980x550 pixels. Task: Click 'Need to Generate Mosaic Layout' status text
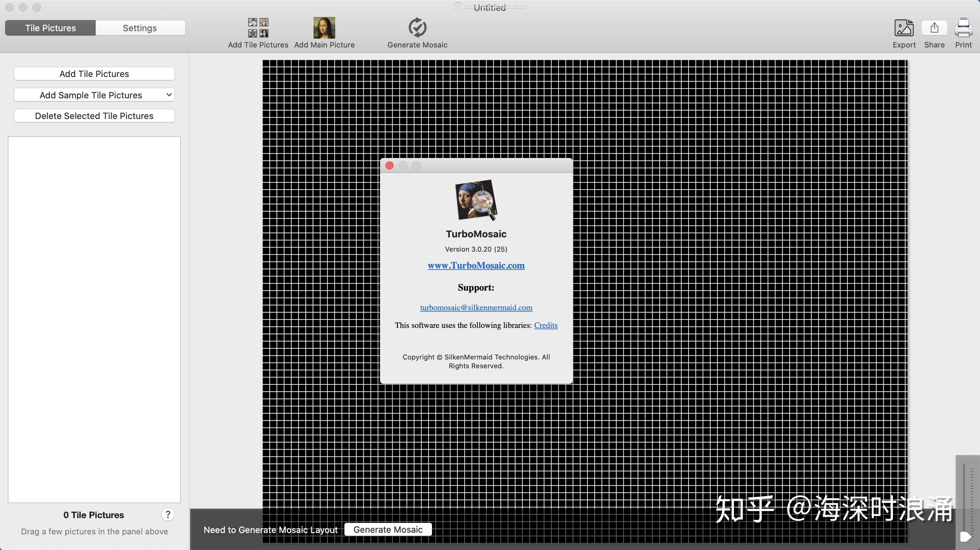click(x=270, y=530)
